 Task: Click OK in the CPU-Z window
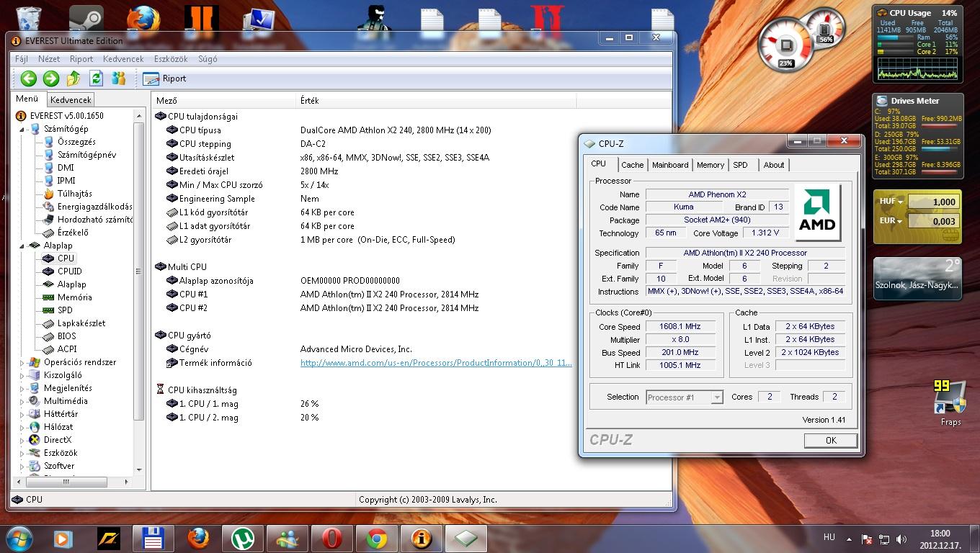(x=830, y=440)
